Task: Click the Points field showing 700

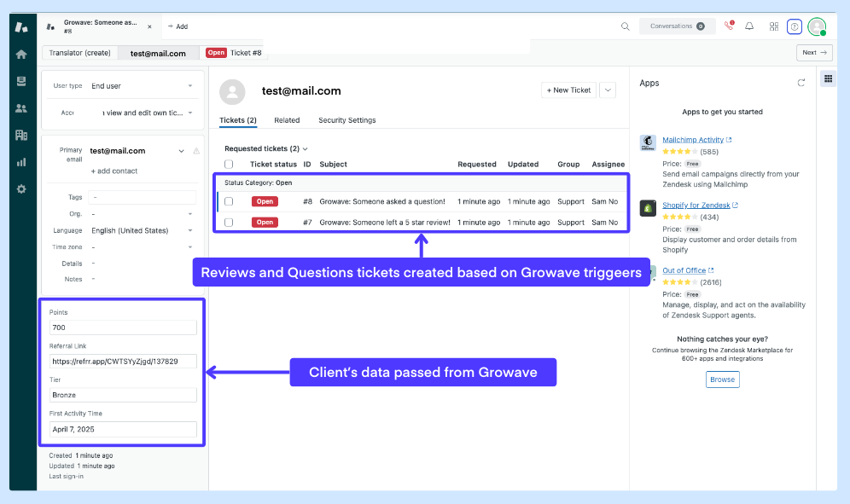Action: click(123, 327)
